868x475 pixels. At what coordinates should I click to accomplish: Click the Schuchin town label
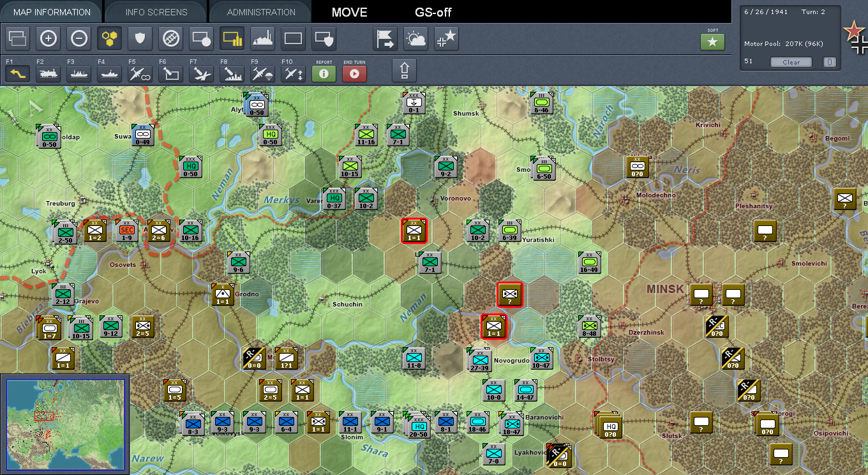347,305
